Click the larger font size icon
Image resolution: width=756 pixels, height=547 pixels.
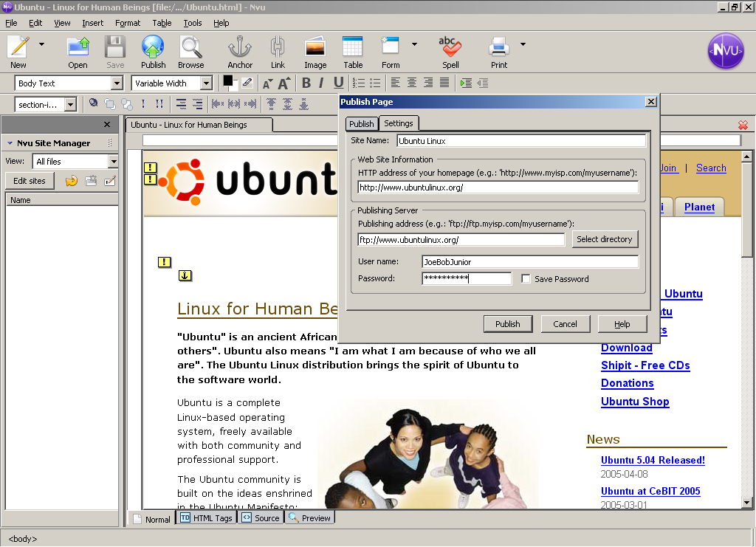pos(284,83)
